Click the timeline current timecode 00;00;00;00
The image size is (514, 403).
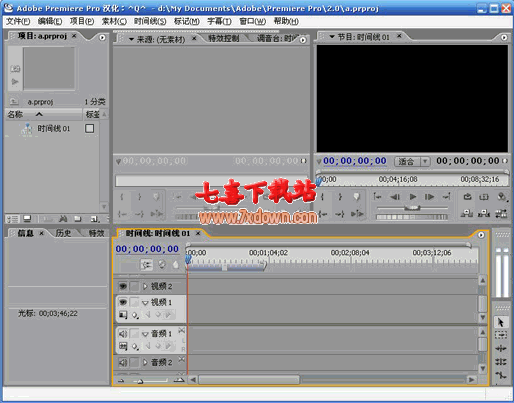click(x=147, y=249)
